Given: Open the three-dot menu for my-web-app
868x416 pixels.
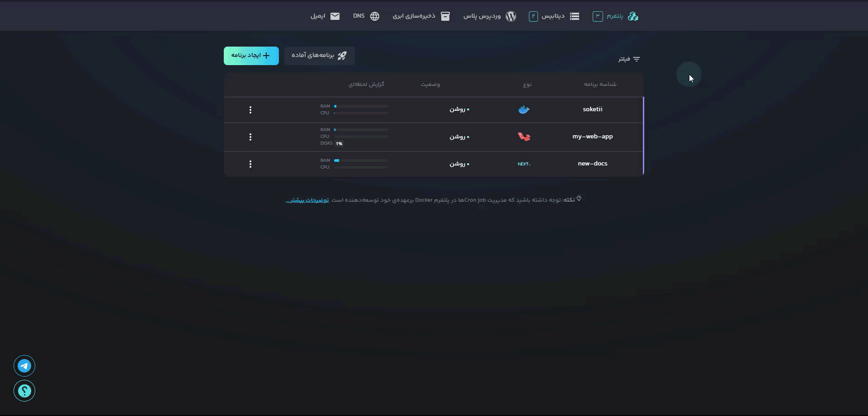Looking at the screenshot, I should tap(250, 137).
